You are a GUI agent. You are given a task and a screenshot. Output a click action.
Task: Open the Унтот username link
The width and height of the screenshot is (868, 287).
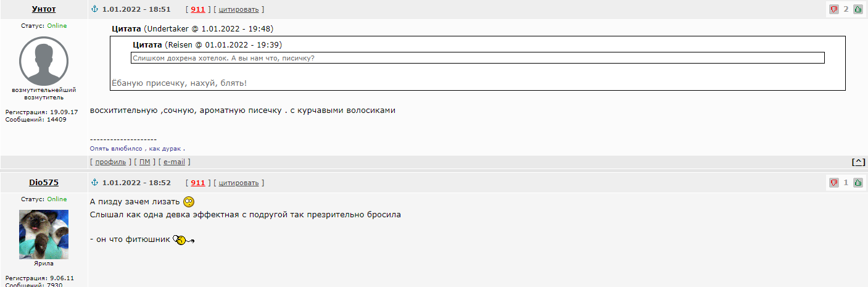(x=43, y=9)
